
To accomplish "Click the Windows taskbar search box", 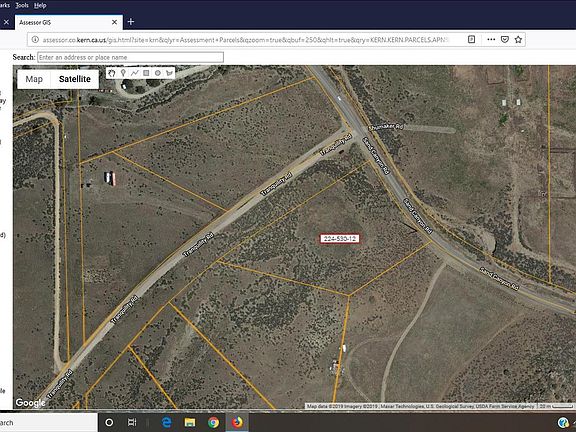I will (48, 422).
